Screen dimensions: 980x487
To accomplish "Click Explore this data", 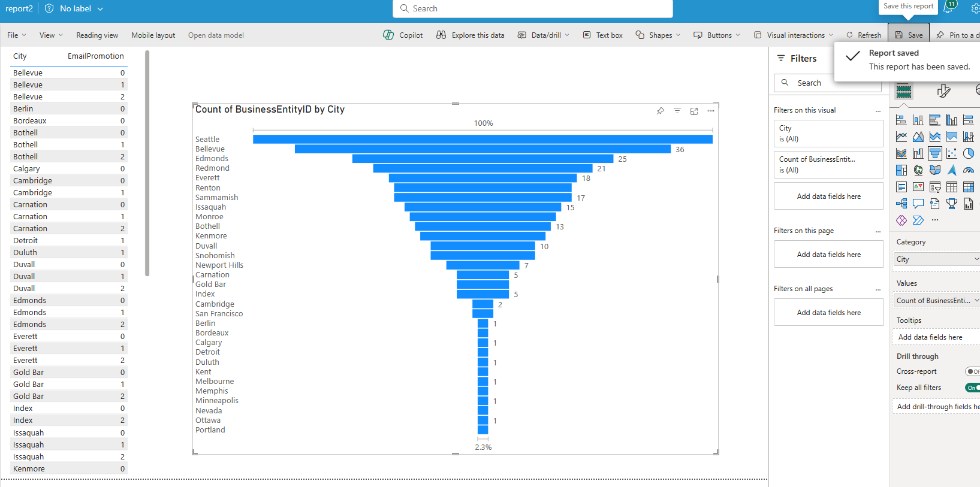I will [471, 35].
